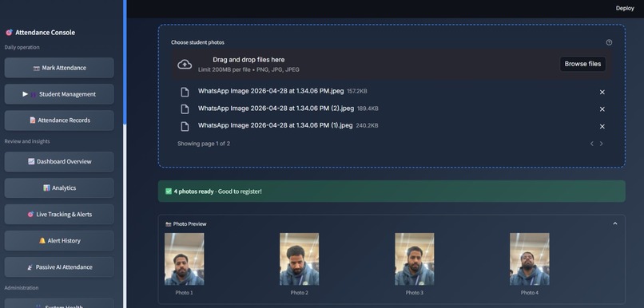Screen dimensions: 644x308
Task: Remove file 1.34.06 PM (1).jpeg
Action: coord(602,127)
